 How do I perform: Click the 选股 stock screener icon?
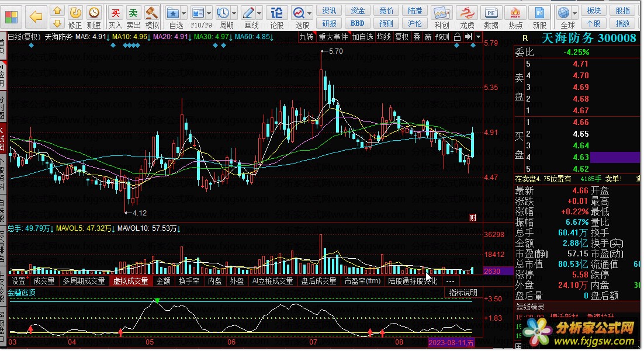pyautogui.click(x=299, y=13)
